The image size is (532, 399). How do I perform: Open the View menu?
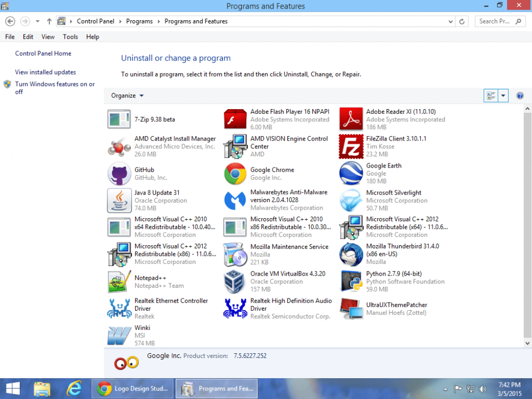pos(48,37)
